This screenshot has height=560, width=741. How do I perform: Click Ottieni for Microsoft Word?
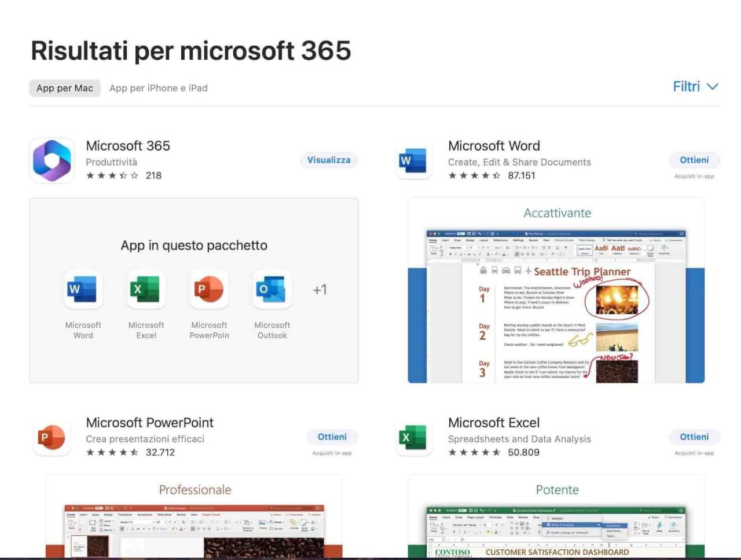(694, 160)
